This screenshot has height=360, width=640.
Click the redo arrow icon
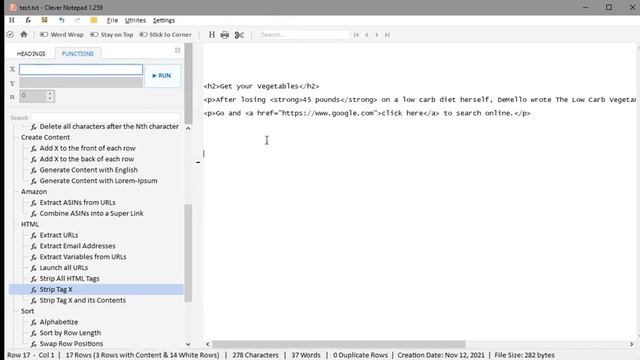(78, 20)
